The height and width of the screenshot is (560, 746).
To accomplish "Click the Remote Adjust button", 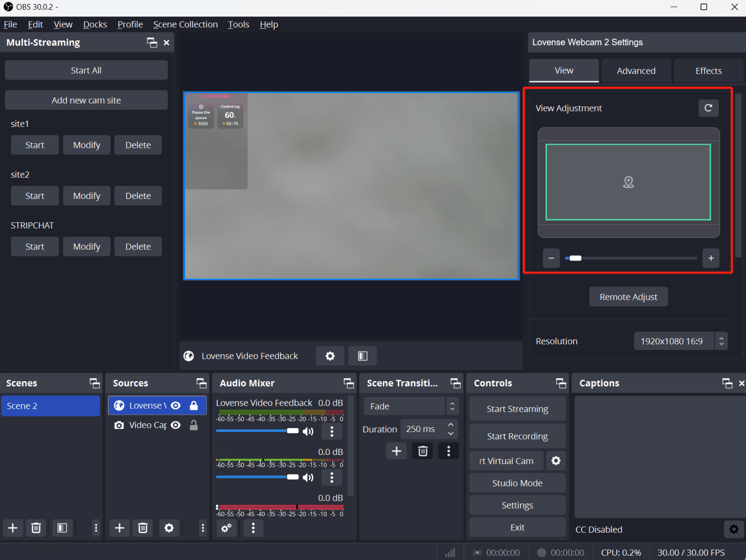I will click(x=628, y=297).
